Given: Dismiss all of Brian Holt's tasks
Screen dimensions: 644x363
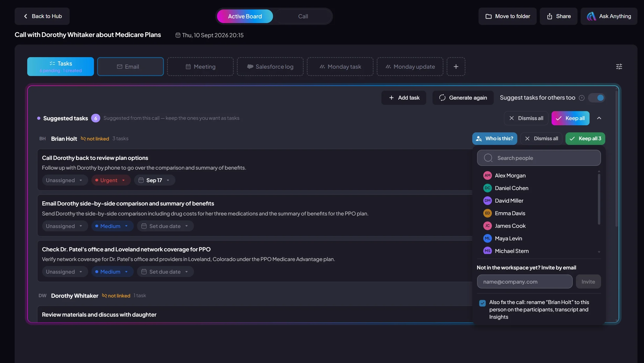Looking at the screenshot, I should click(x=541, y=139).
